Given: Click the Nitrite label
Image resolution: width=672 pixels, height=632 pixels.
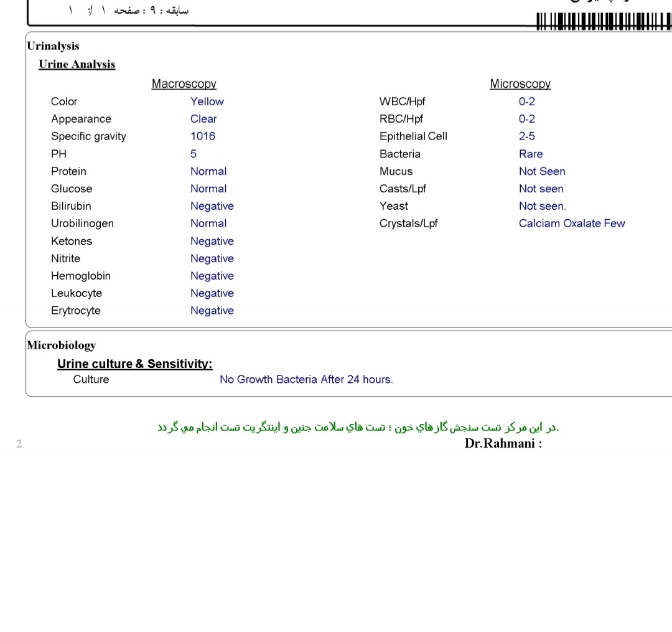Looking at the screenshot, I should click(x=65, y=258).
